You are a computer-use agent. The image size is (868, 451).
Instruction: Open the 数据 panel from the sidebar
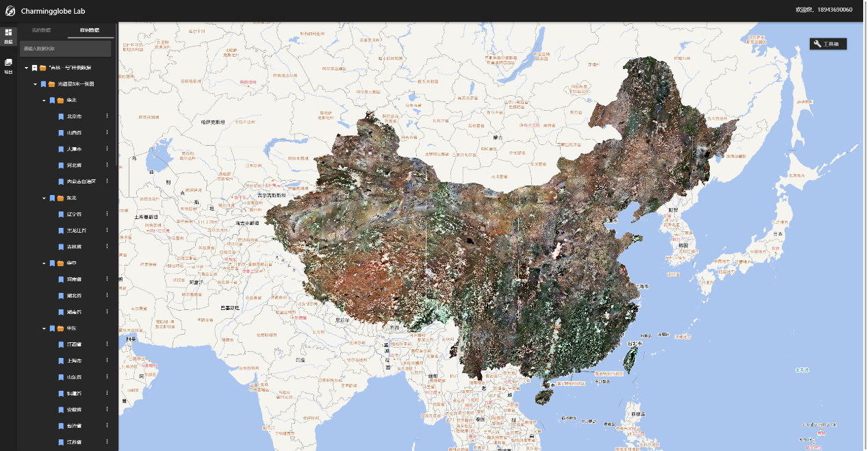(x=8, y=36)
